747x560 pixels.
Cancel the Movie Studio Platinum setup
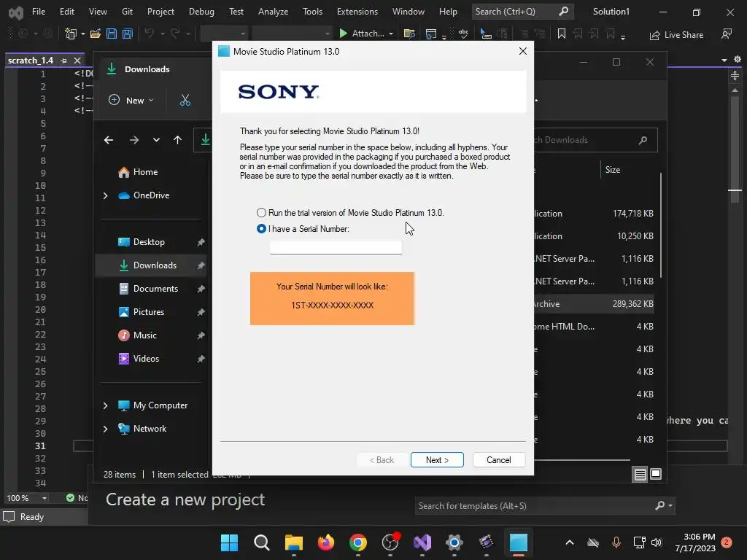499,460
